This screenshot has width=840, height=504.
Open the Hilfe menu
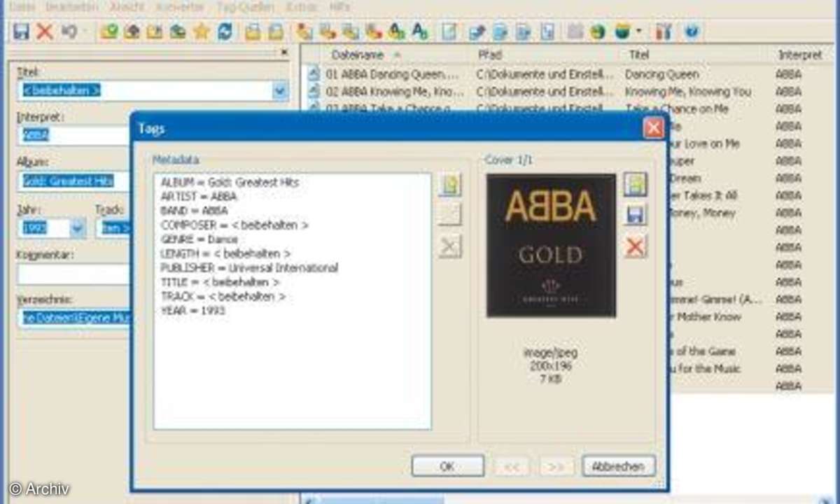point(339,7)
